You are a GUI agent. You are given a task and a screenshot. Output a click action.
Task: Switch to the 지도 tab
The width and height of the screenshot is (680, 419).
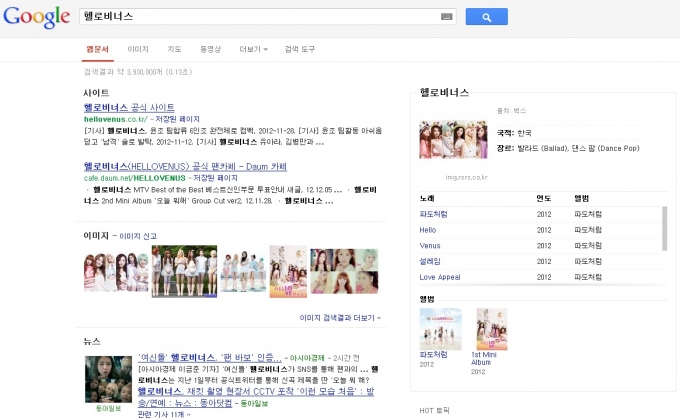point(174,49)
